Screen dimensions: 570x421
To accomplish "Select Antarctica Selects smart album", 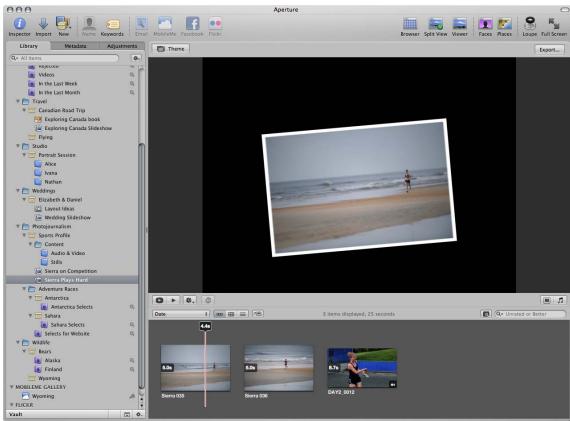I will pos(71,307).
